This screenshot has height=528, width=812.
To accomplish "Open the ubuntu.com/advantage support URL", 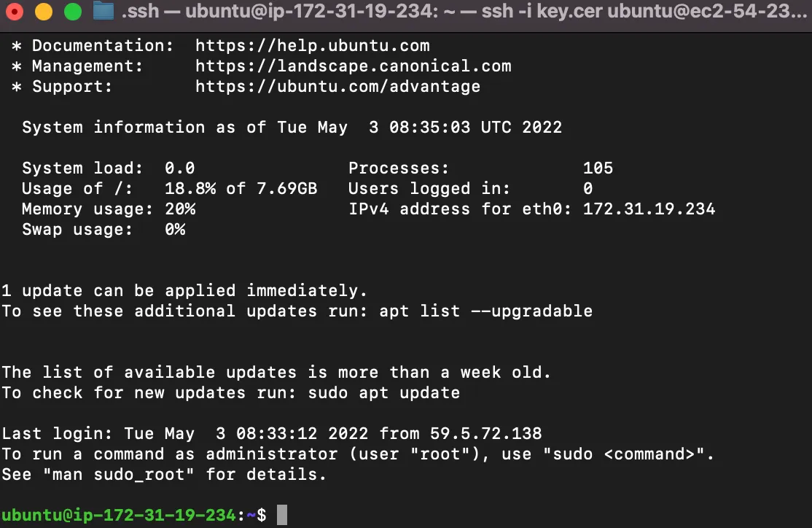I will pos(337,87).
